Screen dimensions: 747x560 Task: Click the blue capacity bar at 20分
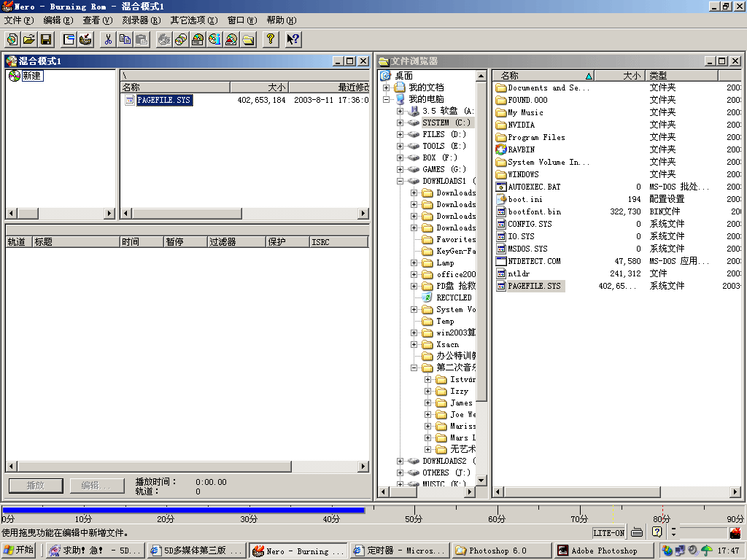coord(166,510)
